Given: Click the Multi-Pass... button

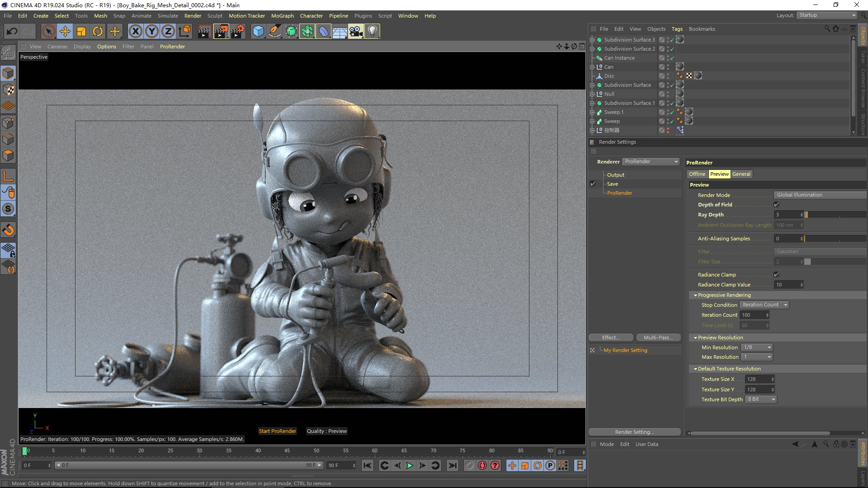Looking at the screenshot, I should click(x=658, y=338).
